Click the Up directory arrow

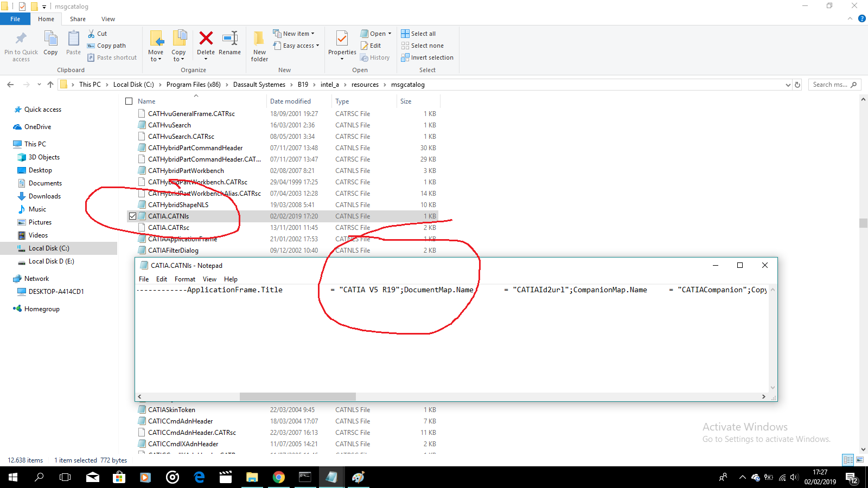click(x=50, y=85)
